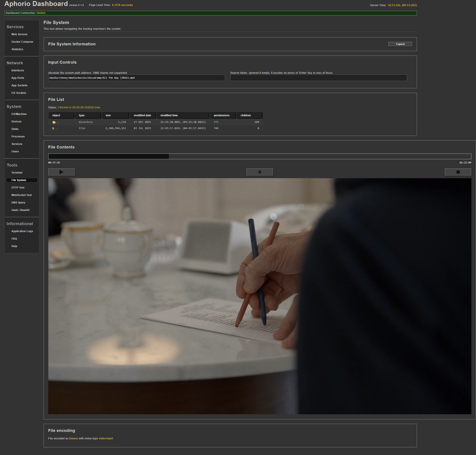Open Docker Compose in the Services menu

pyautogui.click(x=22, y=42)
